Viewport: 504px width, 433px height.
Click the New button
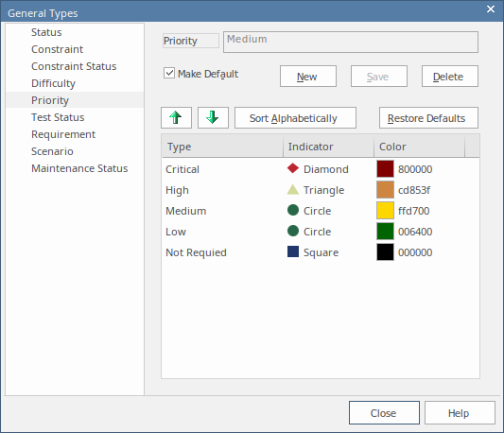click(308, 77)
